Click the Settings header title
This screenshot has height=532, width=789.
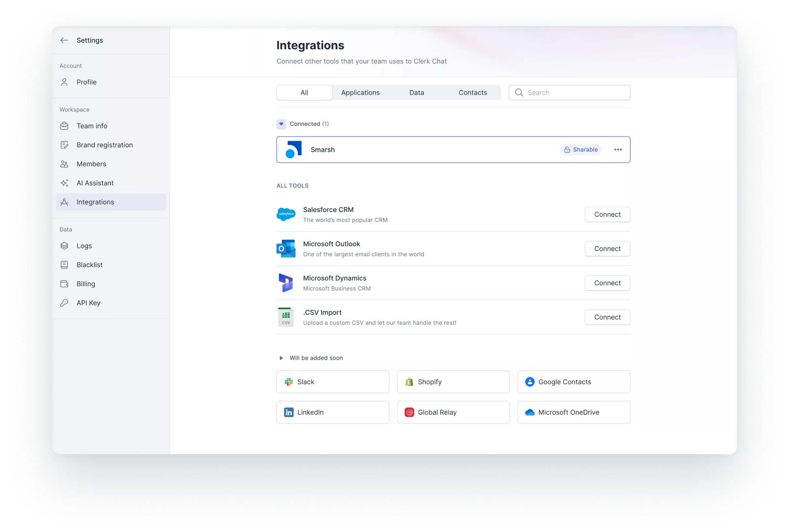[x=90, y=40]
